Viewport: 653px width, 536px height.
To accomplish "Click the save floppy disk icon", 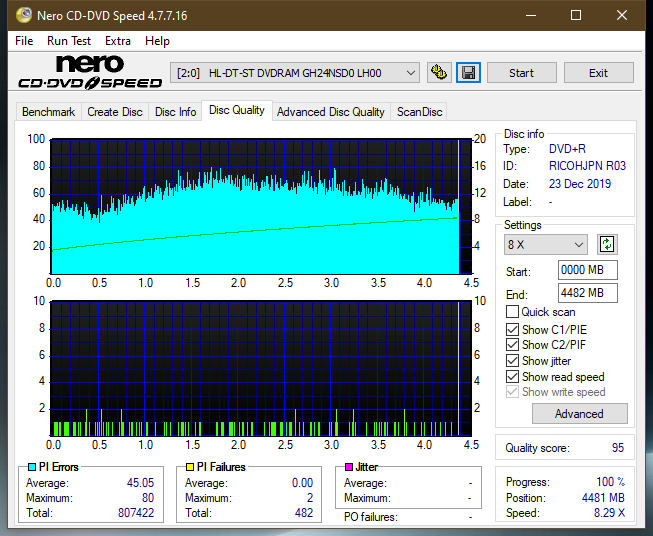I will [x=469, y=73].
